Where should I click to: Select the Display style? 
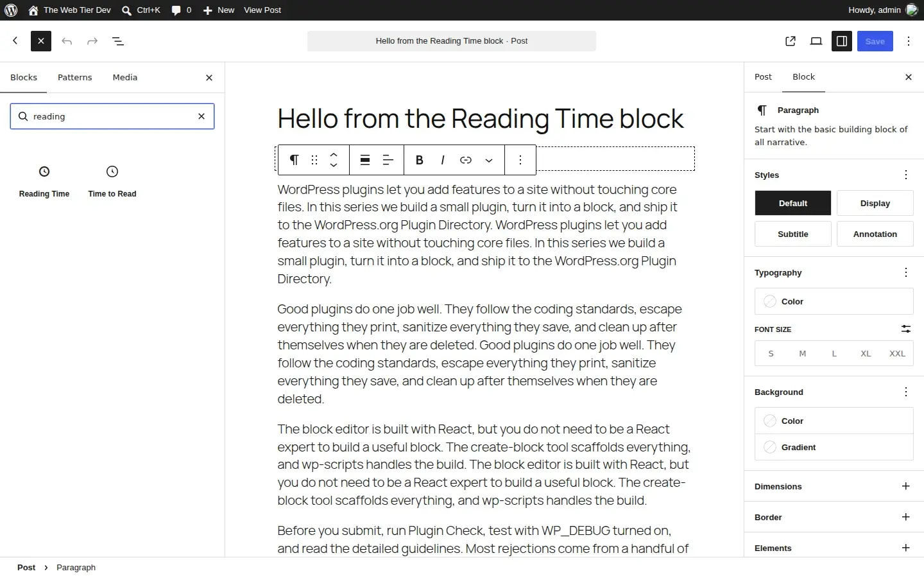tap(875, 203)
